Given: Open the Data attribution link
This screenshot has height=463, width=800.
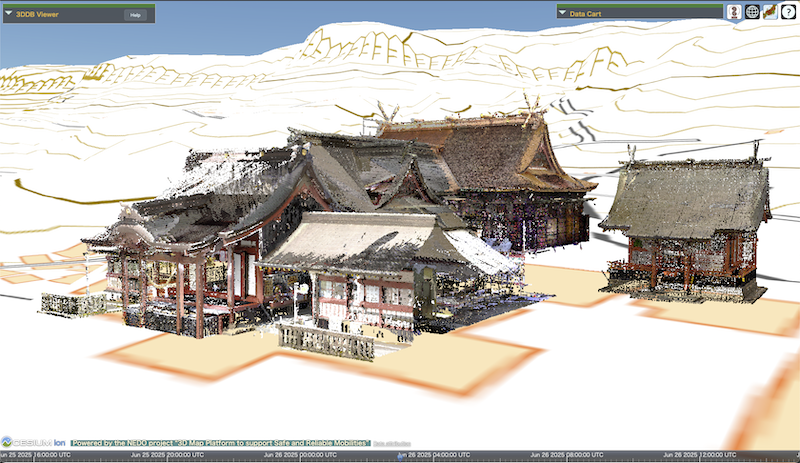Looking at the screenshot, I should (x=392, y=444).
